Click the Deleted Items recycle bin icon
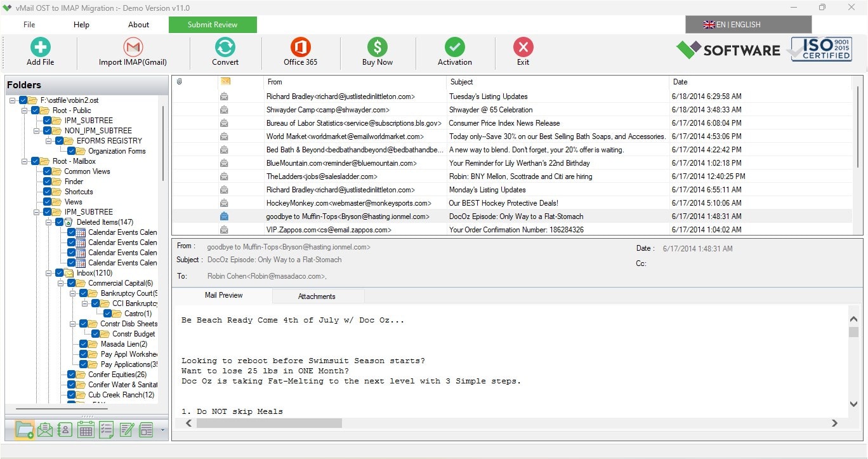Screen dimensions: 868x459 pyautogui.click(x=68, y=222)
